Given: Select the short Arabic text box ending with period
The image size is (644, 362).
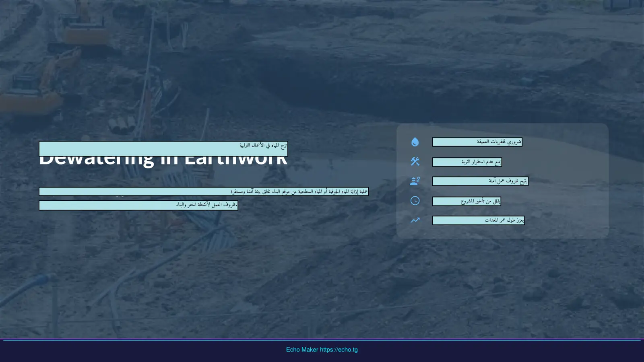Looking at the screenshot, I should (138, 205).
